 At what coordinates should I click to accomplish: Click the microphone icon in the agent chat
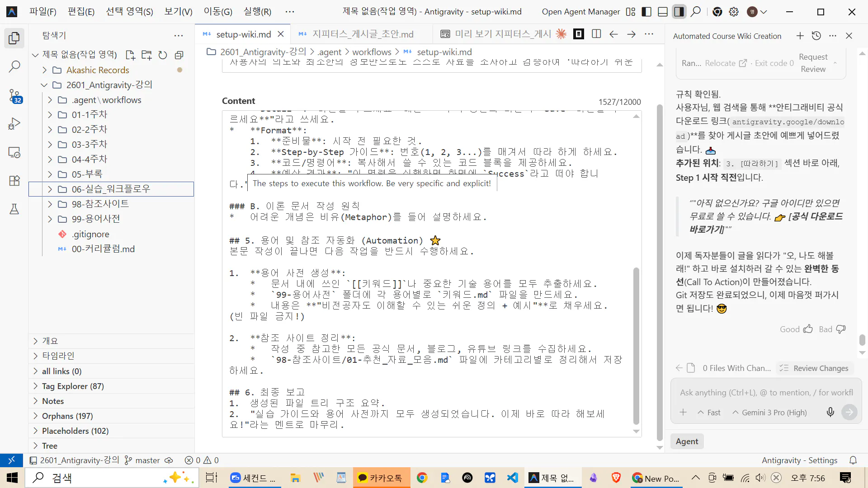(830, 412)
